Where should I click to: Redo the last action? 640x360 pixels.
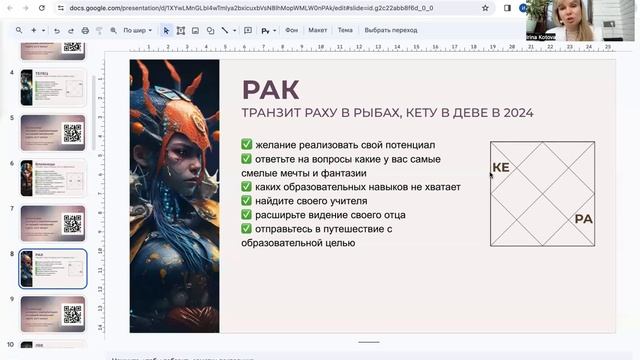tap(71, 31)
